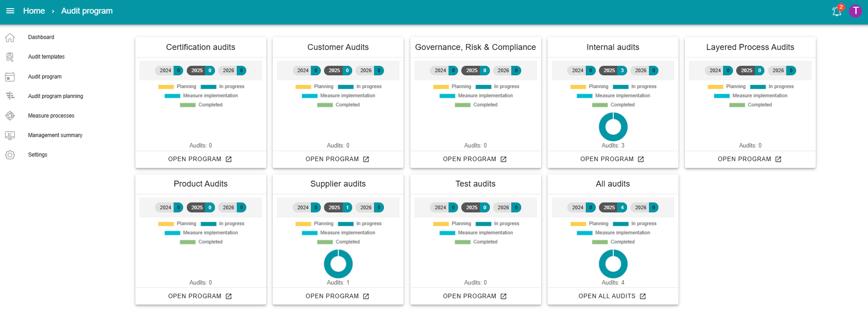Click the Audit program planning icon
Screen dimensions: 868x315
[10, 96]
